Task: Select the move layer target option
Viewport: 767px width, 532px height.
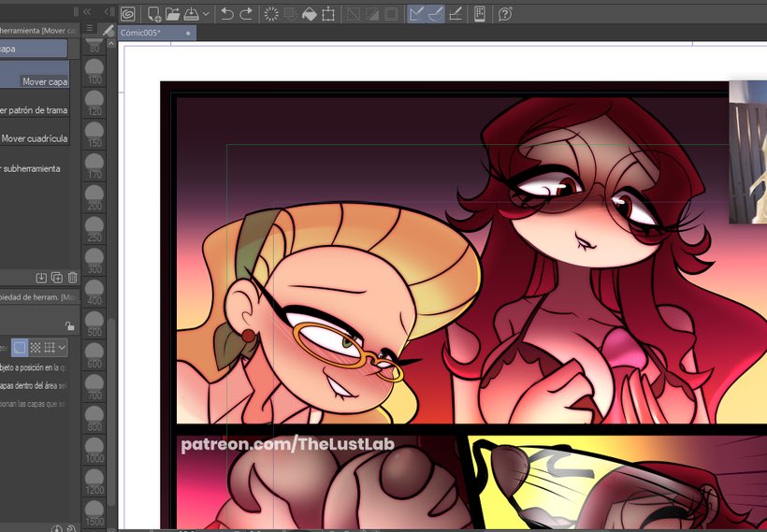Action: click(x=20, y=348)
